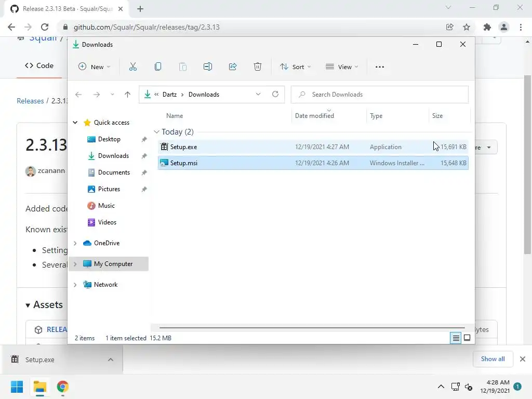The image size is (532, 399).
Task: Open the Windows Start button
Action: click(17, 387)
